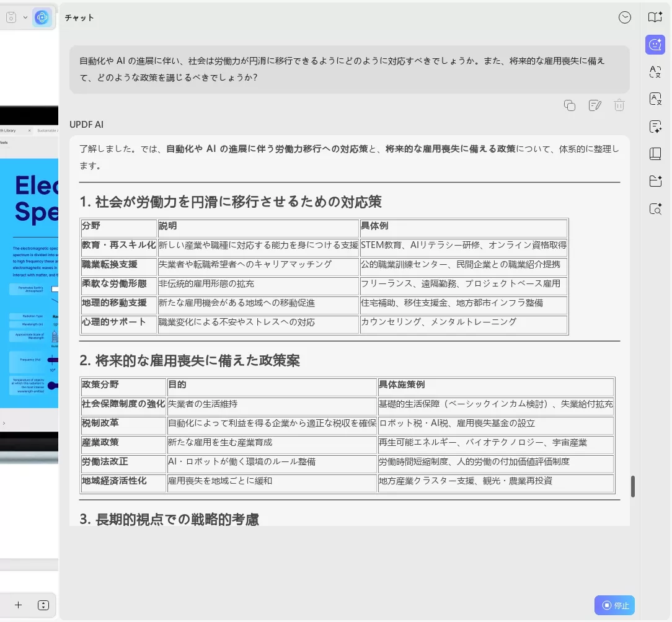Select the highlighted AI chat smiley icon
Viewport: 672px width, 622px height.
pyautogui.click(x=655, y=45)
